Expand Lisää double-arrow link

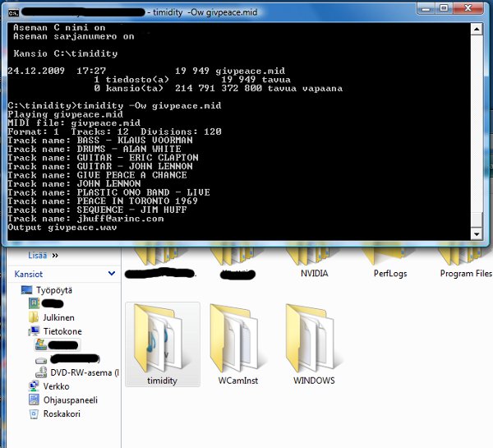tap(43, 256)
